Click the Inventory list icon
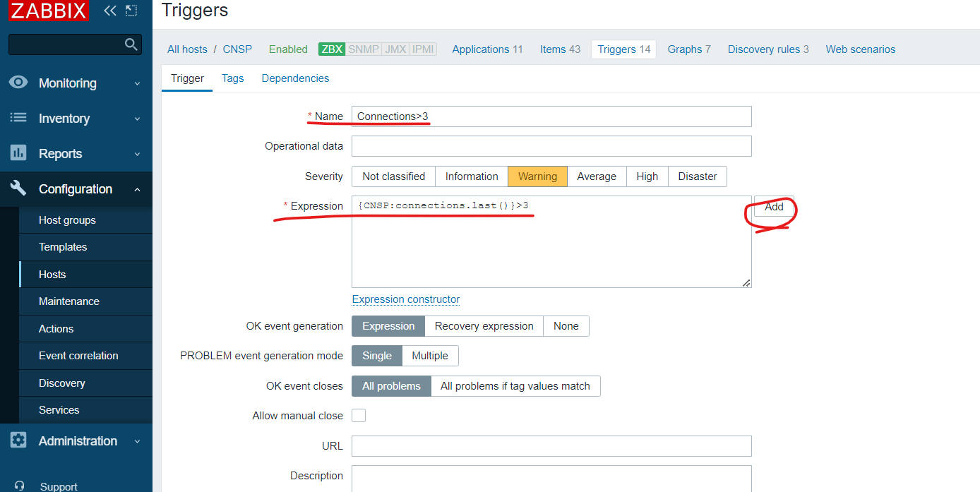The width and height of the screenshot is (980, 492). pyautogui.click(x=18, y=118)
